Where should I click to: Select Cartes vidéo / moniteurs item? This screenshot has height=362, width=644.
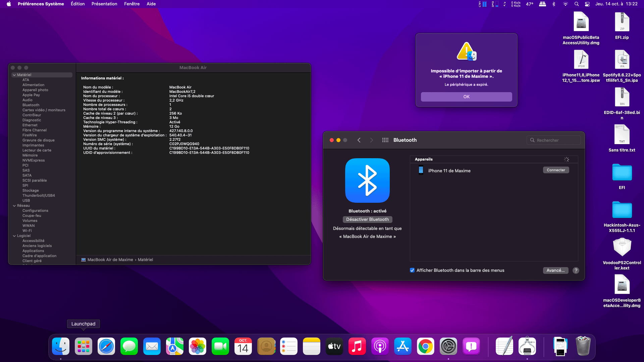pos(44,110)
